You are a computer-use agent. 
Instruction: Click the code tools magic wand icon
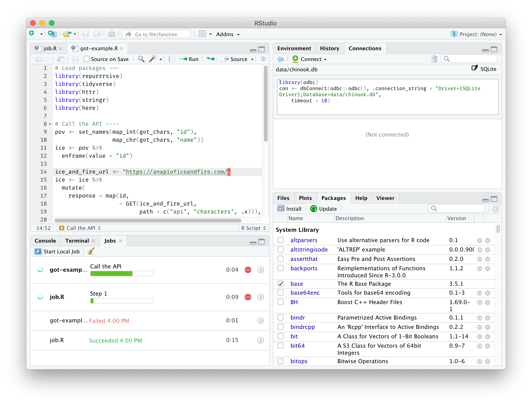click(153, 59)
